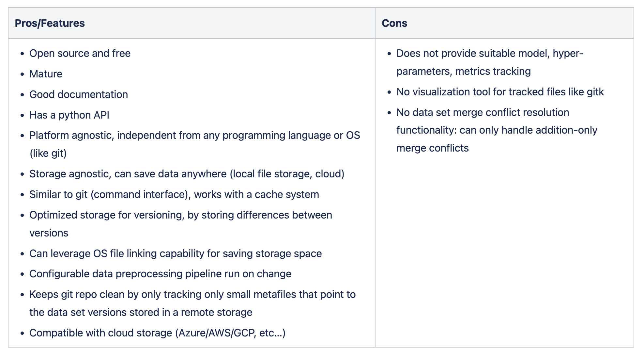Click 'Storage agnostic' list item

(187, 174)
